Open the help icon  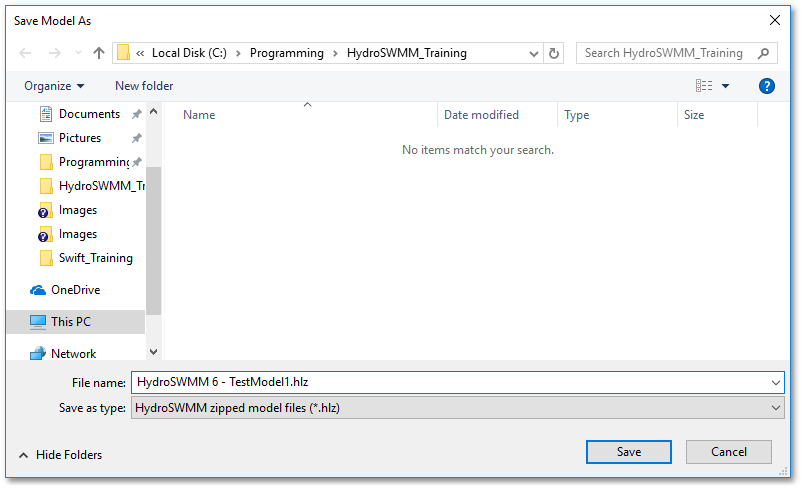pos(766,86)
